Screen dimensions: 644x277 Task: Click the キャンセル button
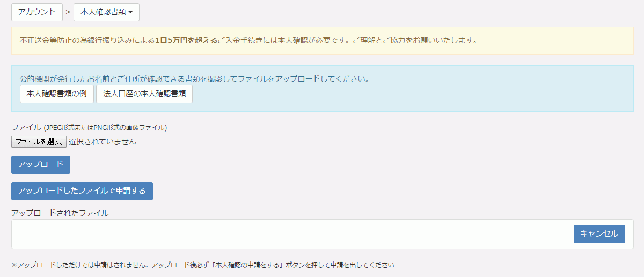599,234
